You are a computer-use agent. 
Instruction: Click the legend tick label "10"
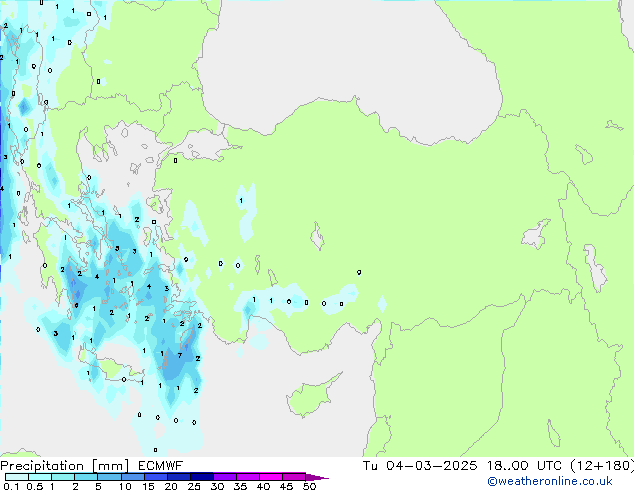pos(125,486)
